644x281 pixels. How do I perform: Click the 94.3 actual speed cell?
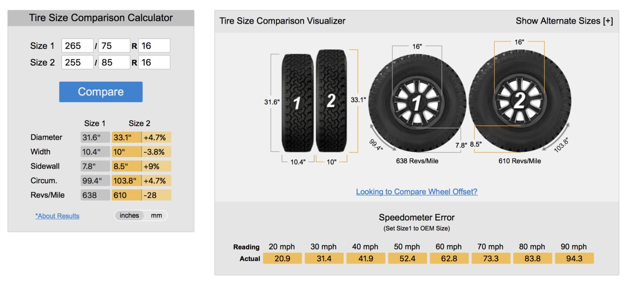[x=574, y=258]
